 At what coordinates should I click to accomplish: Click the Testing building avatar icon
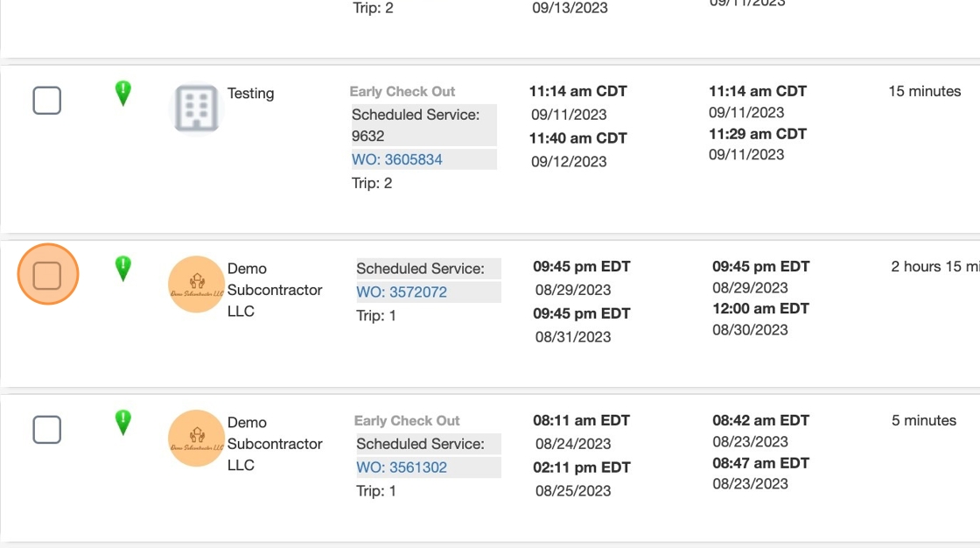pos(196,109)
